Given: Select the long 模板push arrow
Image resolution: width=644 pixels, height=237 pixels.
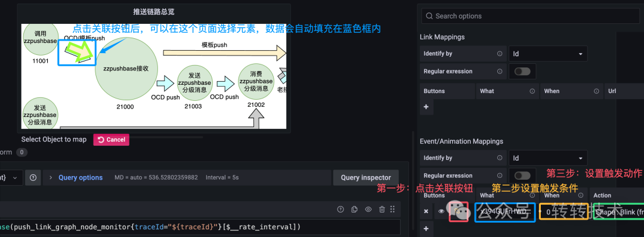Looking at the screenshot, I should [x=225, y=53].
